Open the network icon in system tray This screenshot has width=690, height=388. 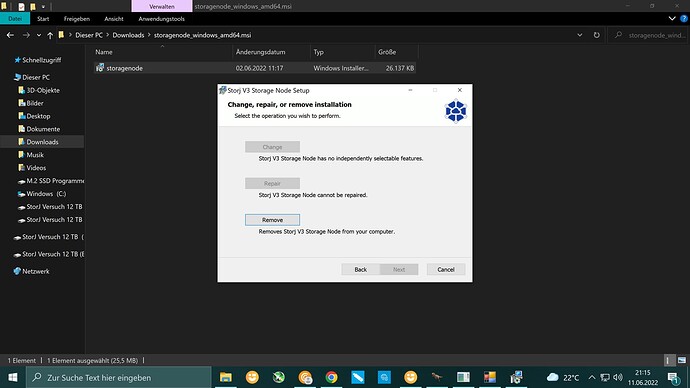605,377
